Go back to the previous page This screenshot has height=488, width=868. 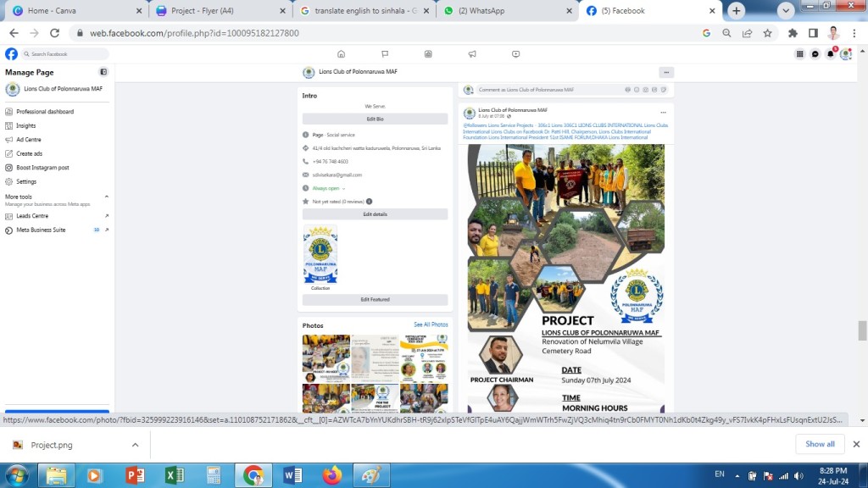pos(14,33)
